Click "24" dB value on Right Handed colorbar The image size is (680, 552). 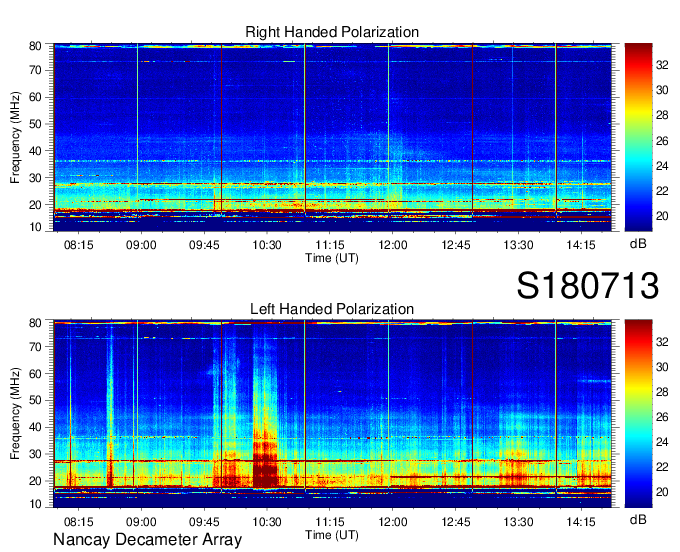(x=662, y=166)
